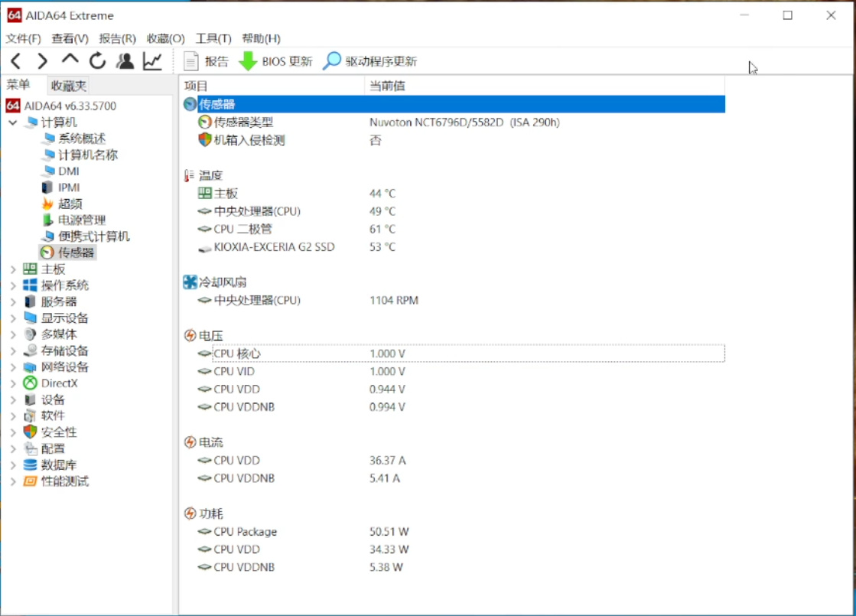Click the 性能测试 benchmark icon

pos(30,481)
